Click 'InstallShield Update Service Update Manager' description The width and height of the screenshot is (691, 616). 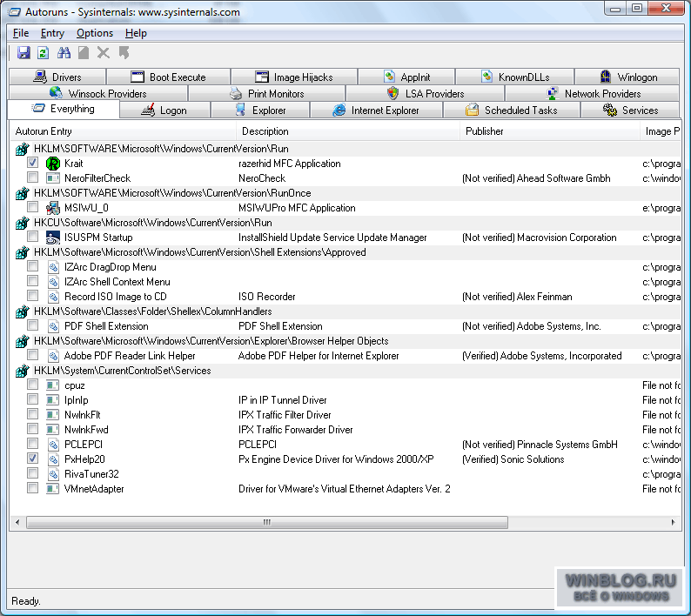pos(332,238)
